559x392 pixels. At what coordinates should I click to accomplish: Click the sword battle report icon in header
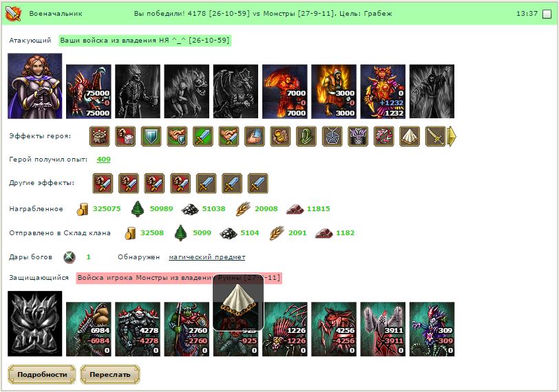tap(13, 14)
